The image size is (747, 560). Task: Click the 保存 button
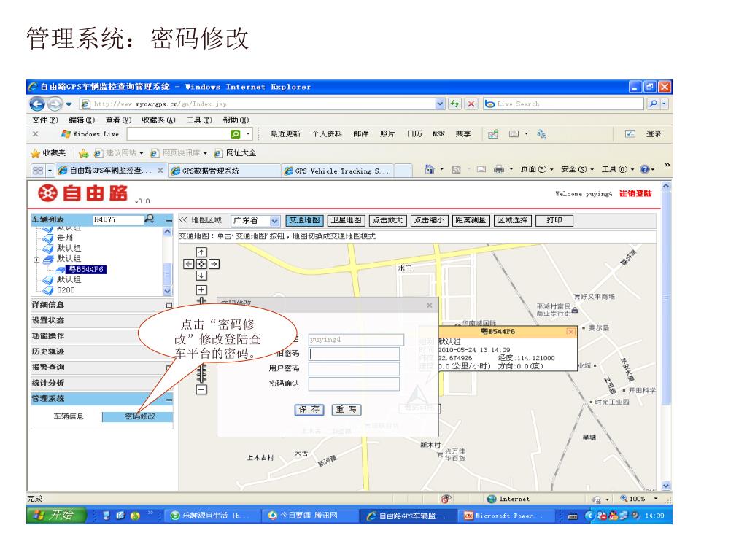pos(310,410)
